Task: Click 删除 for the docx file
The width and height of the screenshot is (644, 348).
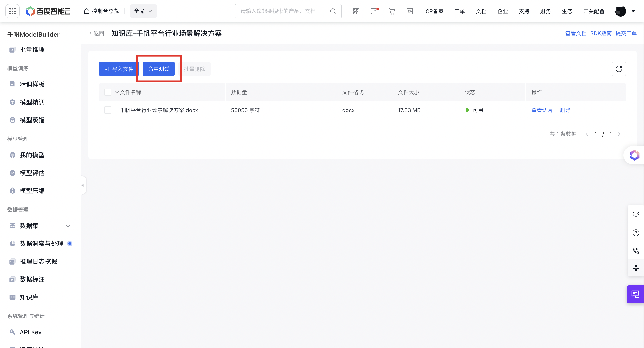Action: (565, 110)
